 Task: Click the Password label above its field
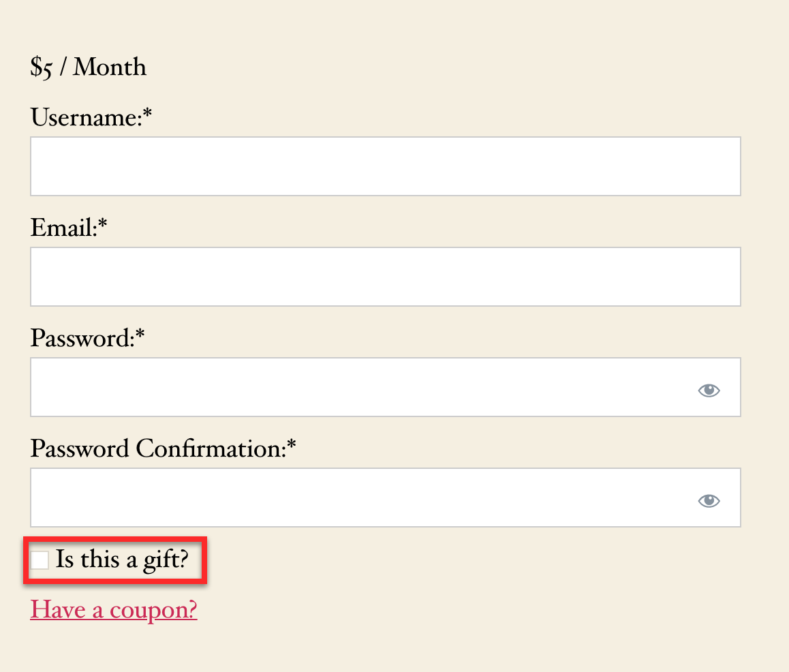[x=82, y=338]
